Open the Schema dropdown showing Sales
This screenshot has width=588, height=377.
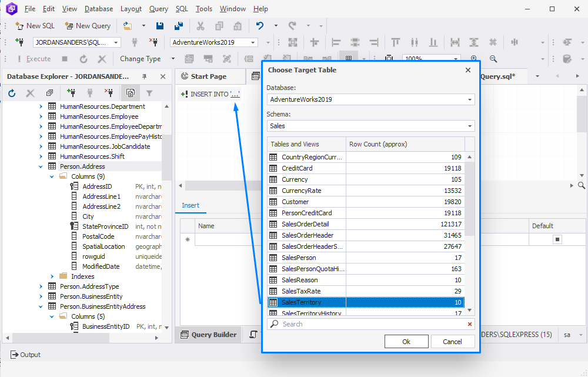pos(370,126)
